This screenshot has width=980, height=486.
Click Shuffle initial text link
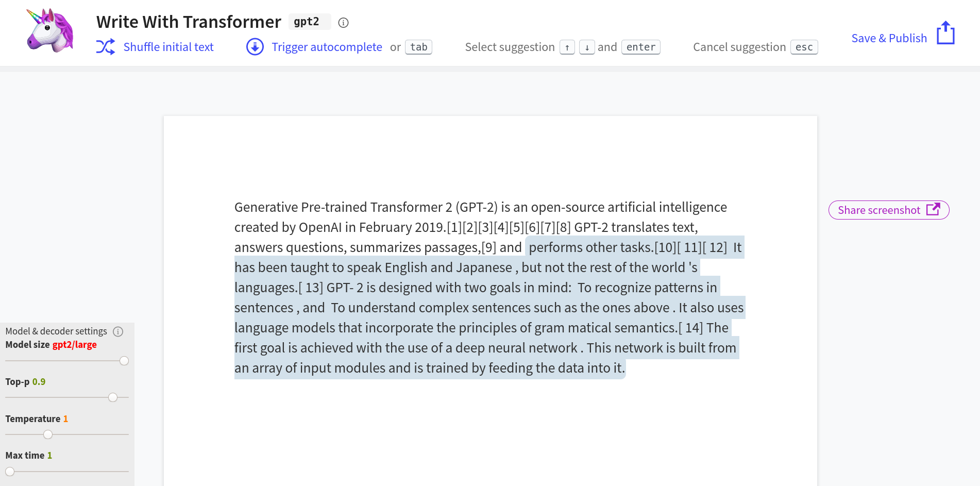pos(168,47)
